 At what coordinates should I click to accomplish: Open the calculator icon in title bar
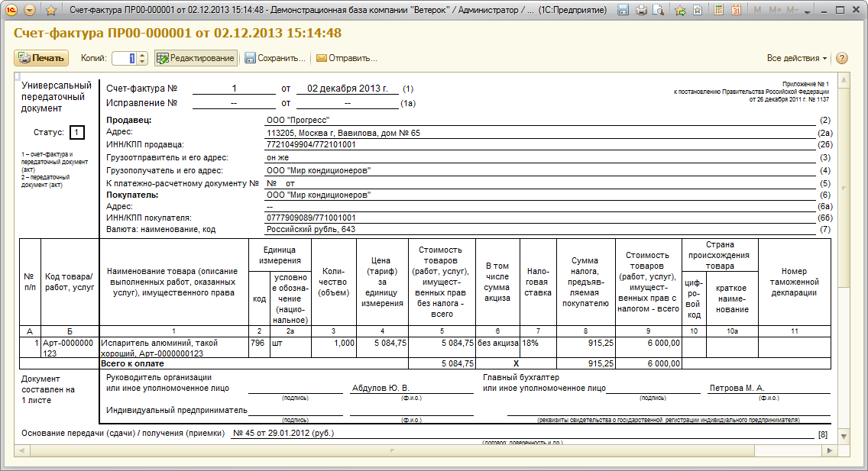pyautogui.click(x=718, y=10)
